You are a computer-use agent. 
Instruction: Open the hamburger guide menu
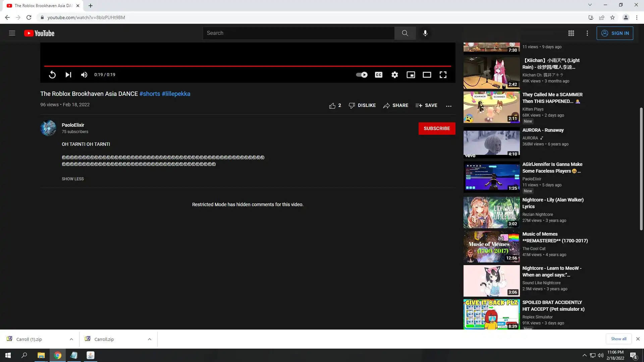(x=12, y=33)
